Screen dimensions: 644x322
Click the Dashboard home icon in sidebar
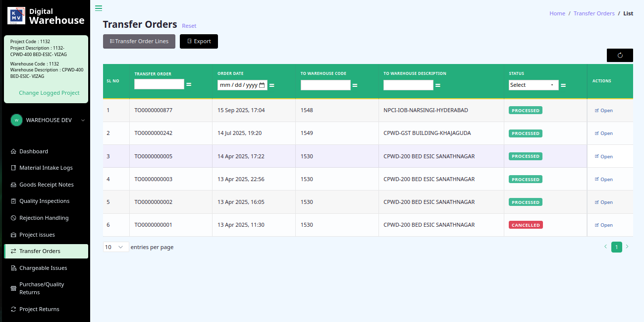point(14,151)
